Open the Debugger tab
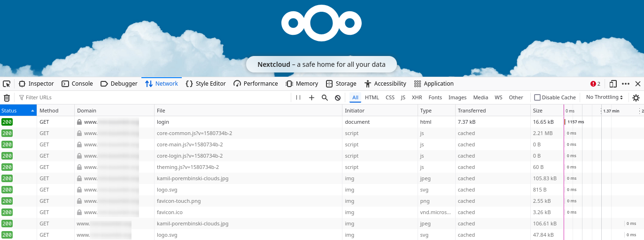Image resolution: width=644 pixels, height=240 pixels. click(119, 84)
